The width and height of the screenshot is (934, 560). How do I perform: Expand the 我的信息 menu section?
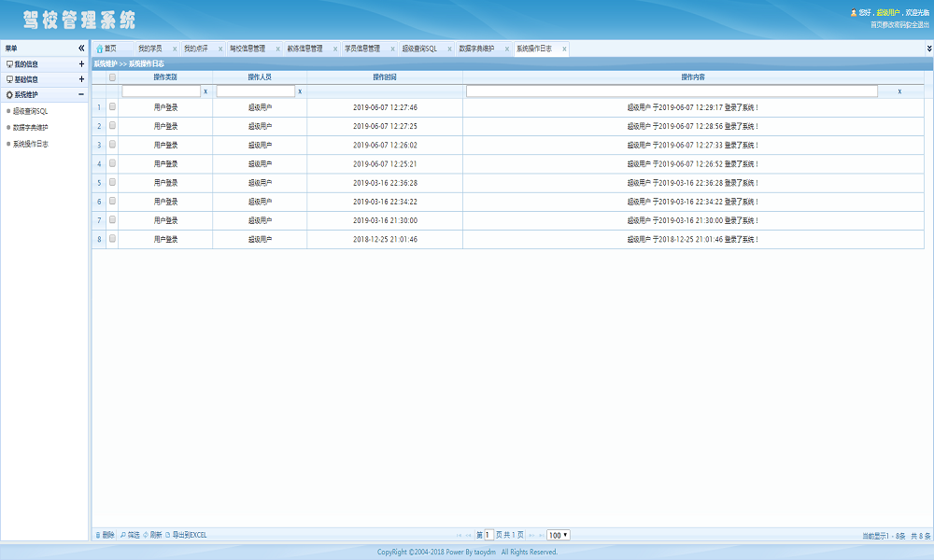point(81,64)
